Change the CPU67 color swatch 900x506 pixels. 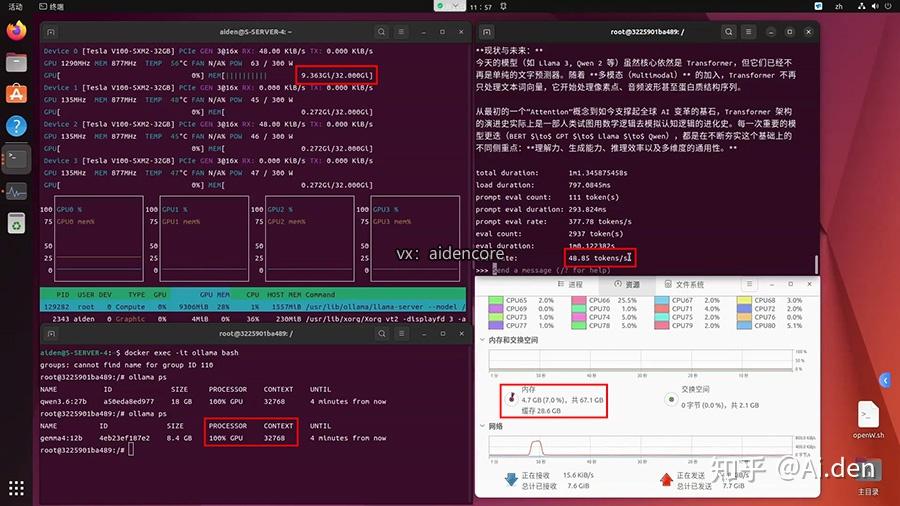[x=661, y=300]
